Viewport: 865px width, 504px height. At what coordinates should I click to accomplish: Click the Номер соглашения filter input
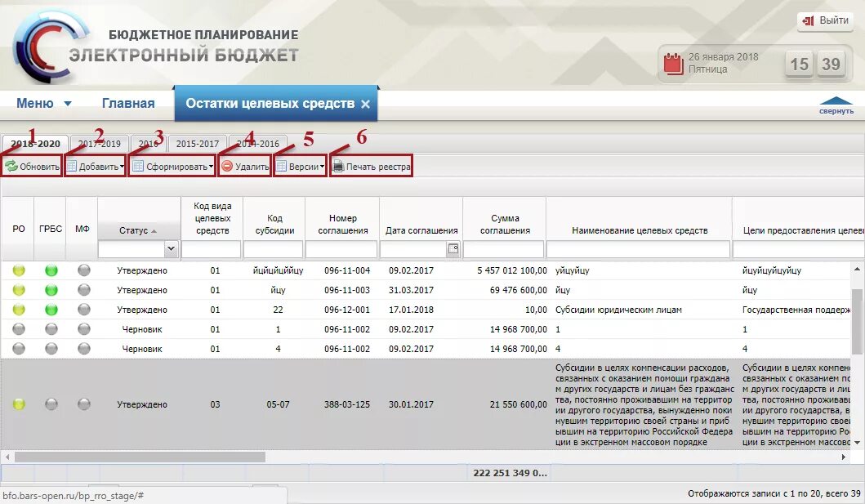(341, 249)
